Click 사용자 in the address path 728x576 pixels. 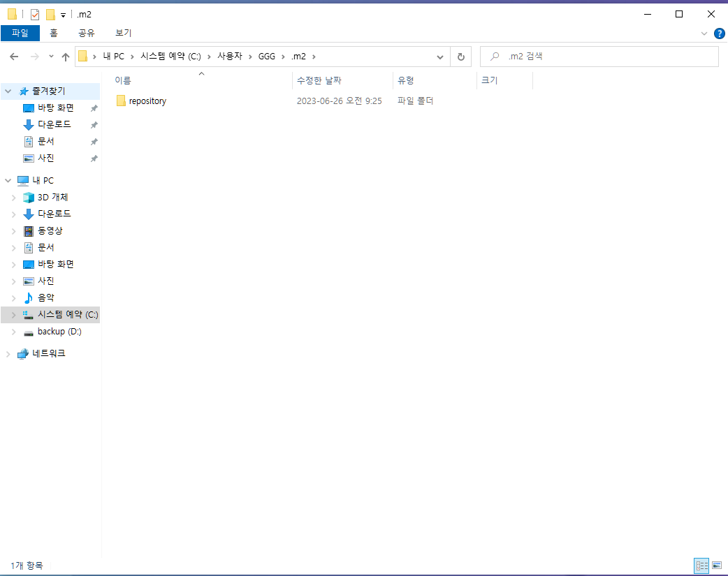pyautogui.click(x=230, y=56)
